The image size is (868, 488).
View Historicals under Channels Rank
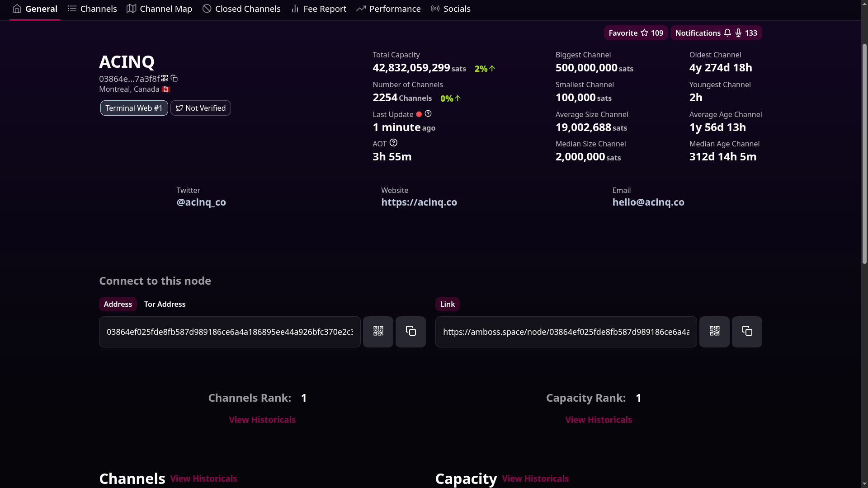262,420
